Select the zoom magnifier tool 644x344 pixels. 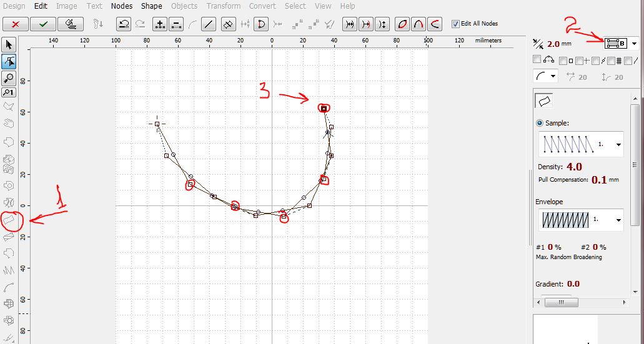[x=9, y=78]
